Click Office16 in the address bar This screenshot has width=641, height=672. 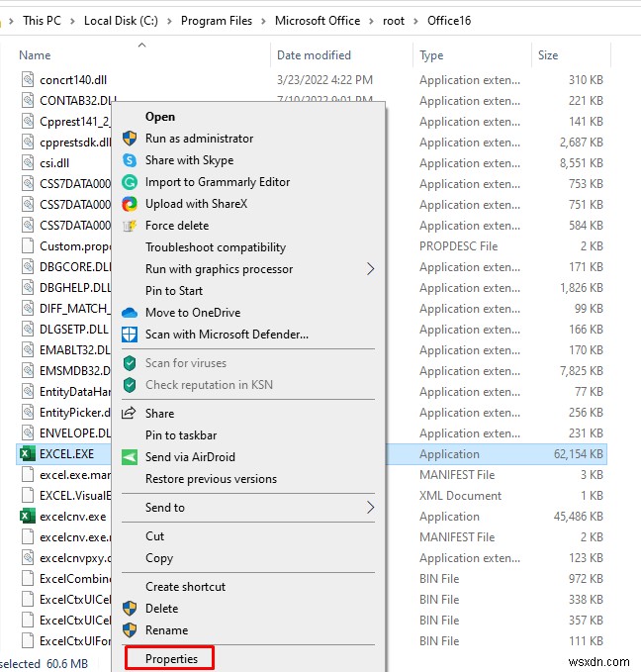[x=449, y=21]
